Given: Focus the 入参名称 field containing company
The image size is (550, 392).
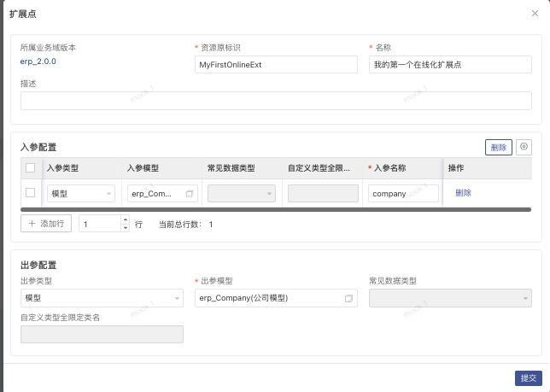Looking at the screenshot, I should [403, 194].
